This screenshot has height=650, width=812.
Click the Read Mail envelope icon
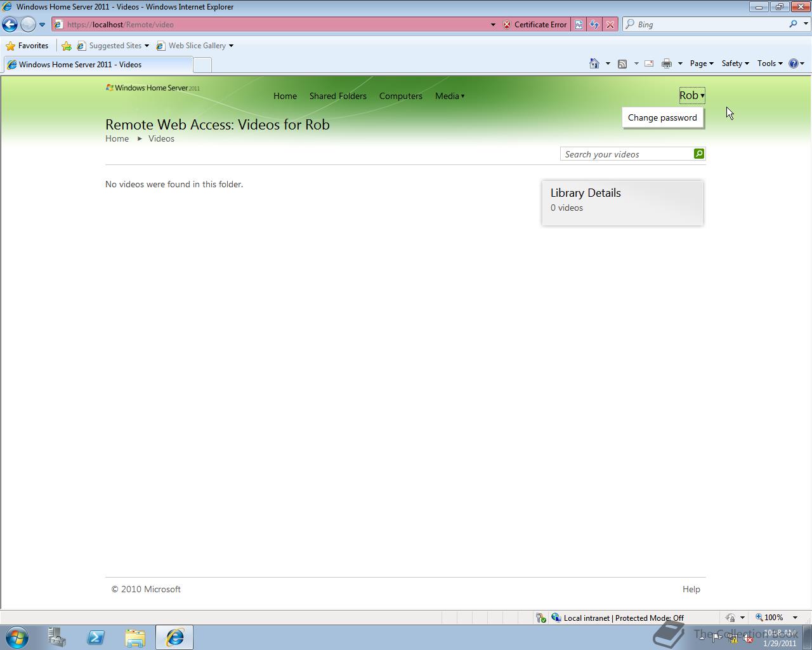(649, 63)
